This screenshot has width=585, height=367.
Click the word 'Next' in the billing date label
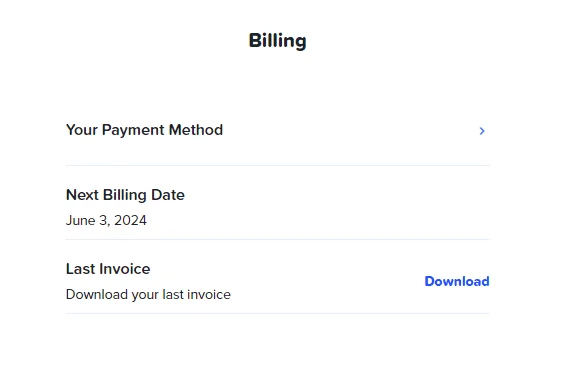pos(82,195)
